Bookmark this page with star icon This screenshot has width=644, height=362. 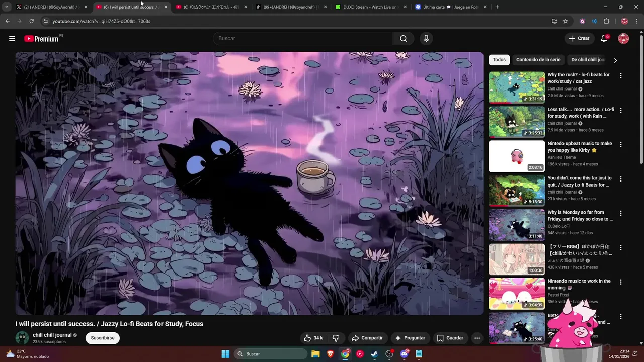(x=566, y=21)
